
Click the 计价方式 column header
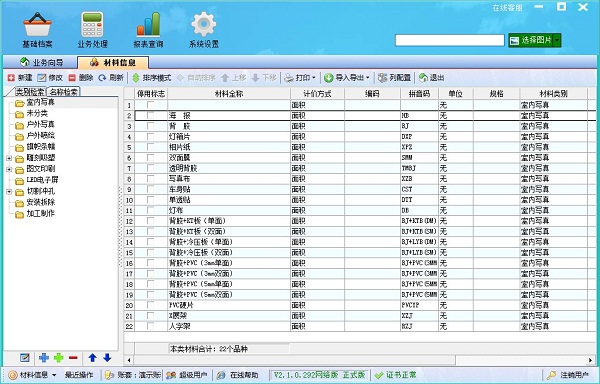coord(317,94)
